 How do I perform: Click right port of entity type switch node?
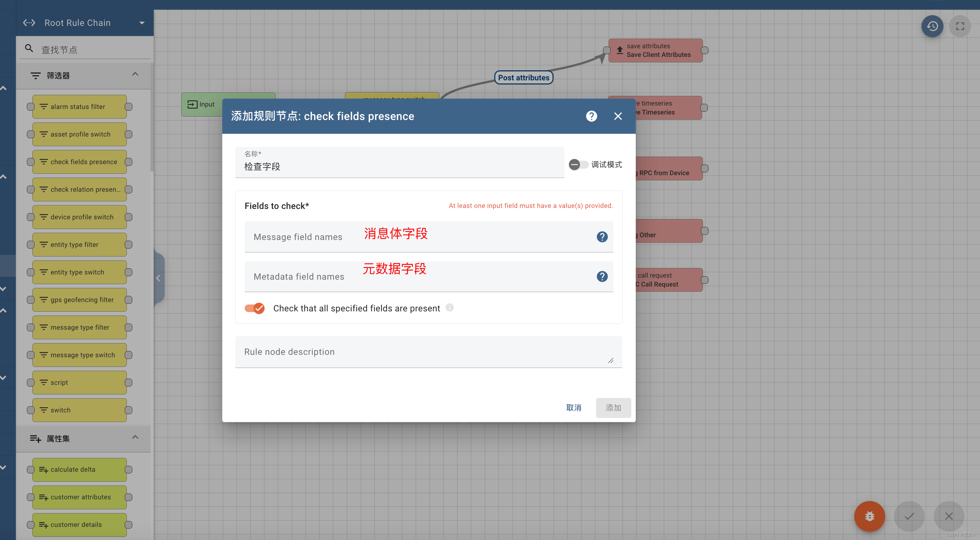click(x=129, y=272)
